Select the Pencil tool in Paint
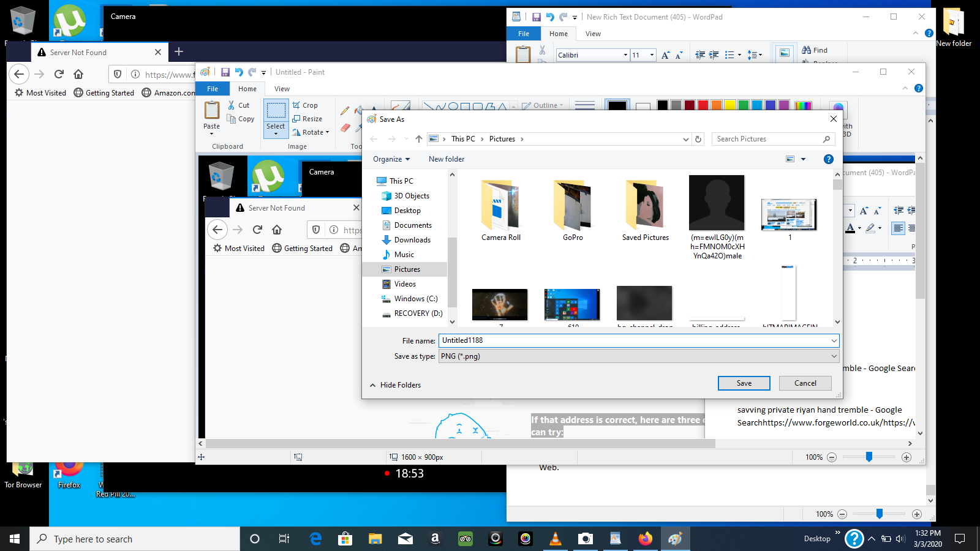Image resolution: width=980 pixels, height=551 pixels. click(345, 111)
